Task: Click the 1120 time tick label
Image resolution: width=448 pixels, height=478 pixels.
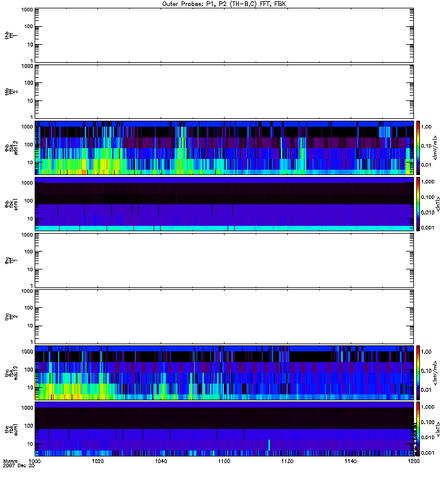Action: (287, 462)
